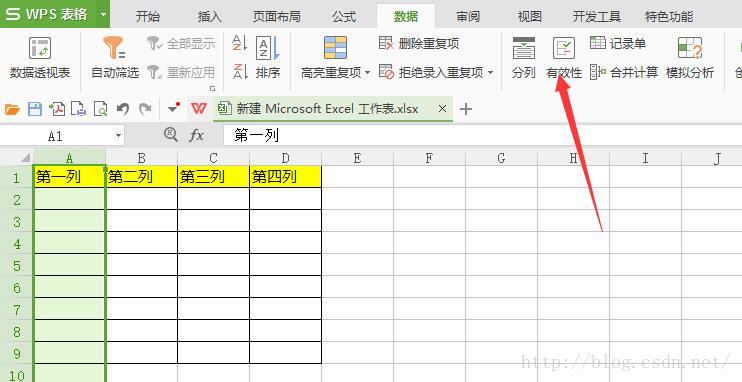Screen dimensions: 742x382
Task: Switch to the 公式 tab
Action: pos(344,17)
